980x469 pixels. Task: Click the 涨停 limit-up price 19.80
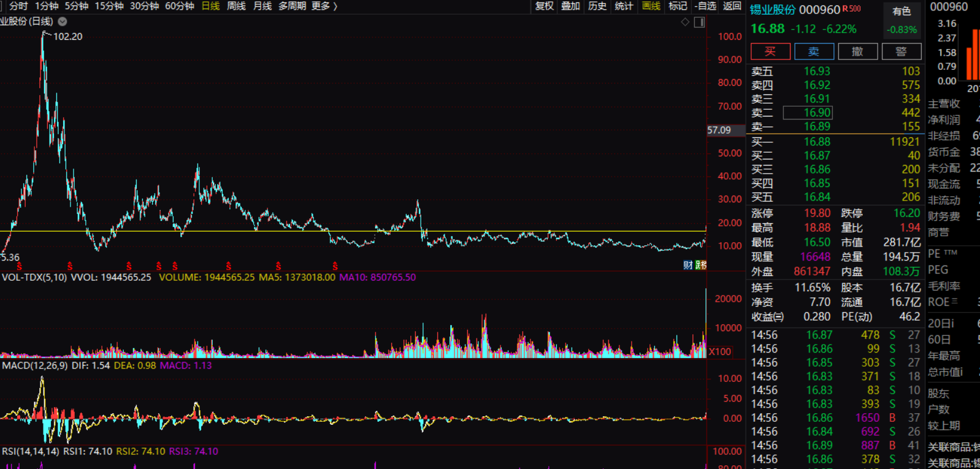click(x=817, y=213)
